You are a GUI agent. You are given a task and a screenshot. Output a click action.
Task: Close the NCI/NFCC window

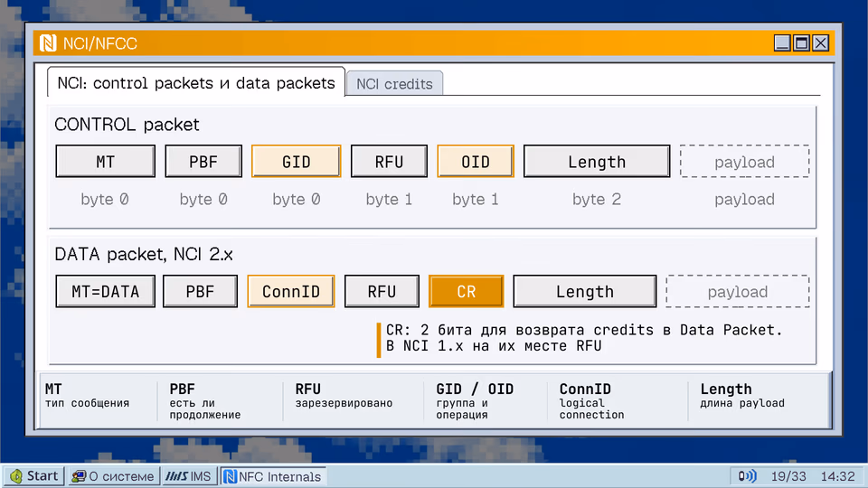pos(820,43)
